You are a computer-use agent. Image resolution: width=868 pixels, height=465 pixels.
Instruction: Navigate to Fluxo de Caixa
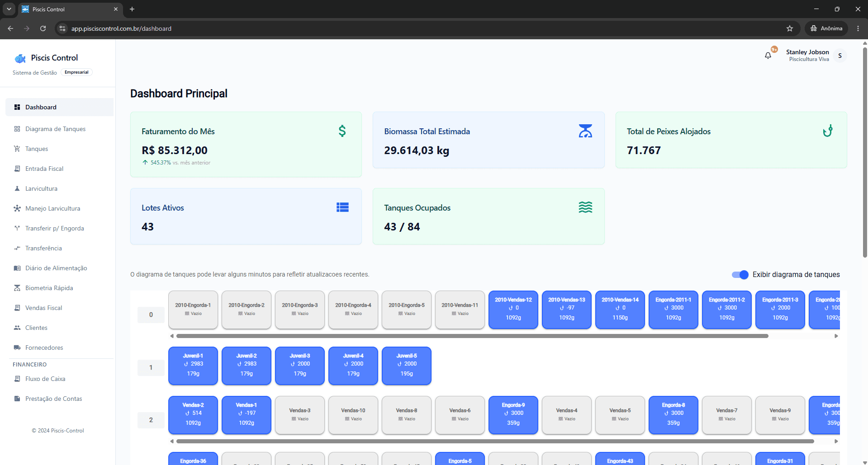click(59, 379)
